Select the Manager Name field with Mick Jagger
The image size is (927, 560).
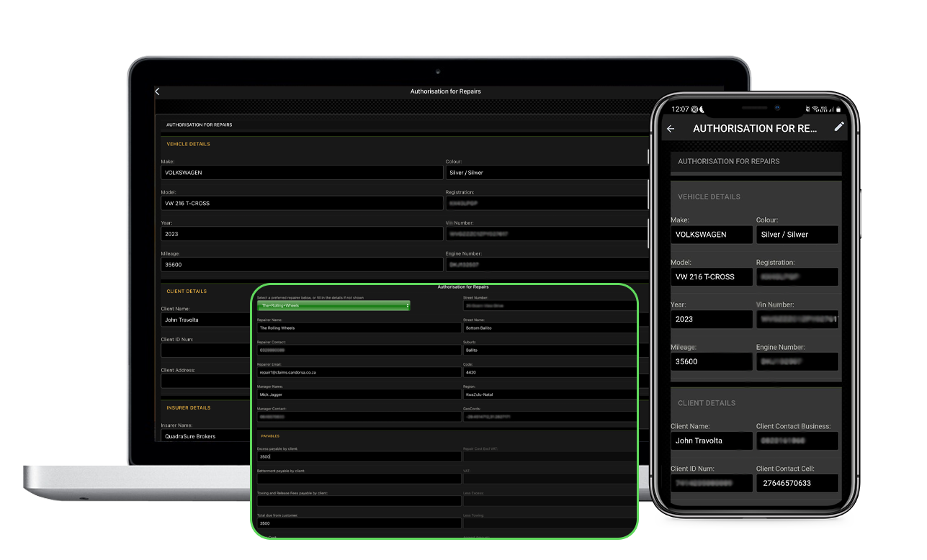point(358,394)
